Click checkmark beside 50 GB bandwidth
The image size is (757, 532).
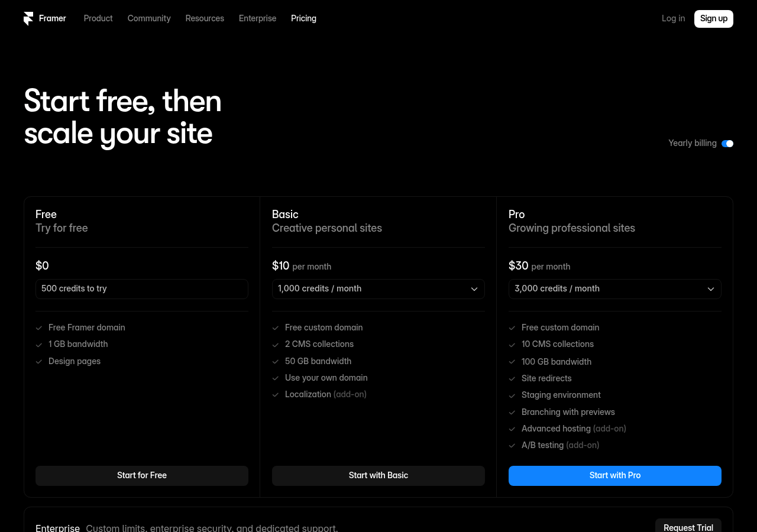tap(276, 362)
